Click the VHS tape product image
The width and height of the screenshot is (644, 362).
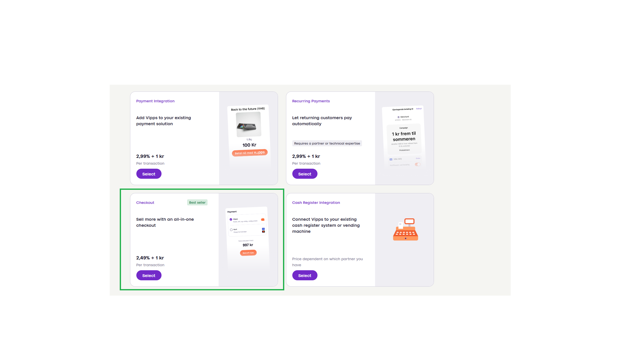pyautogui.click(x=249, y=124)
